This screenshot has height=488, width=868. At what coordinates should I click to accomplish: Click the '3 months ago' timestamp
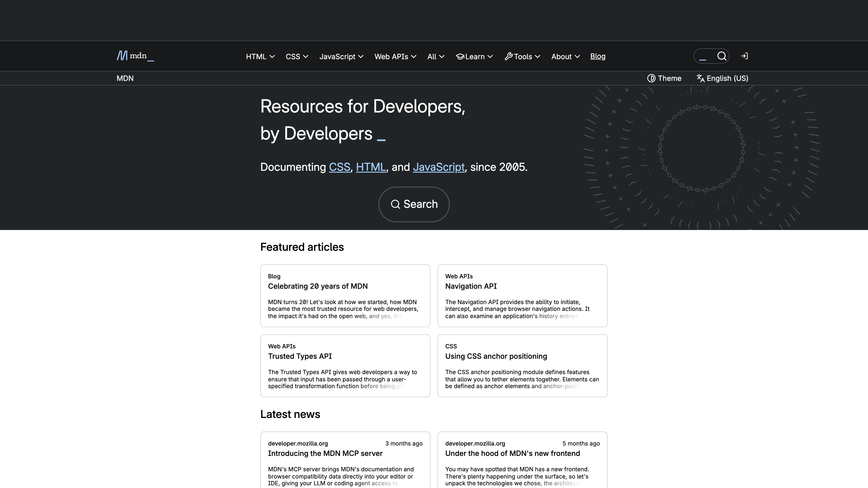coord(404,443)
